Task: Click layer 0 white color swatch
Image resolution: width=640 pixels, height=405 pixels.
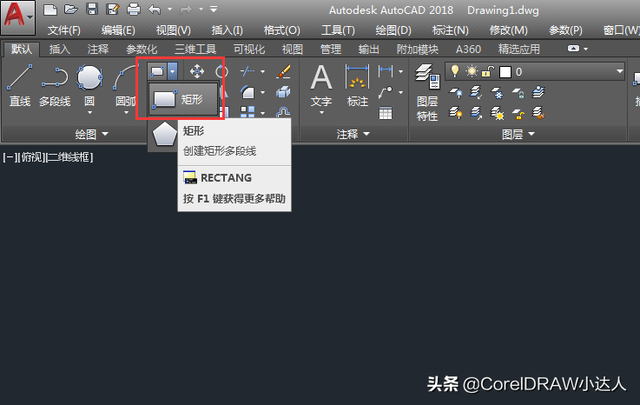Action: coord(505,72)
